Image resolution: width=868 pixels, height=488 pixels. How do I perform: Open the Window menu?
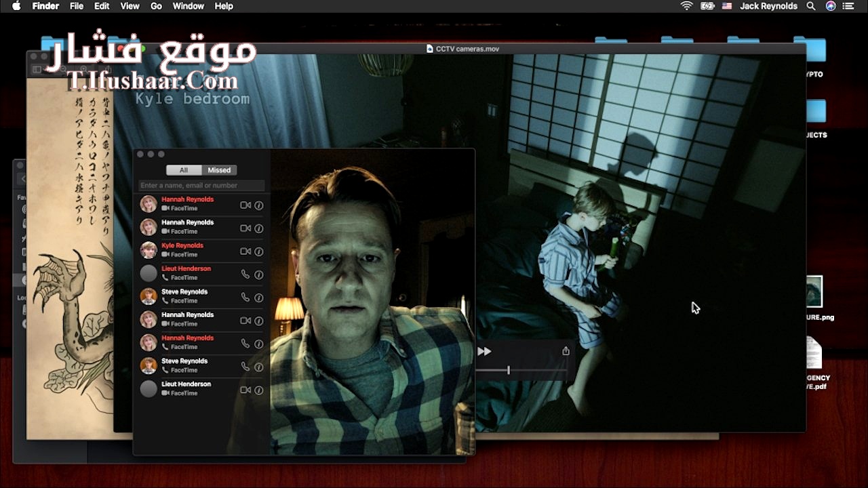point(189,6)
